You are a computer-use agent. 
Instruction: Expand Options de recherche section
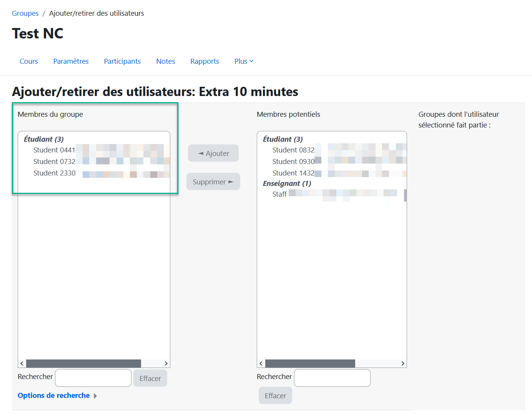tap(54, 396)
